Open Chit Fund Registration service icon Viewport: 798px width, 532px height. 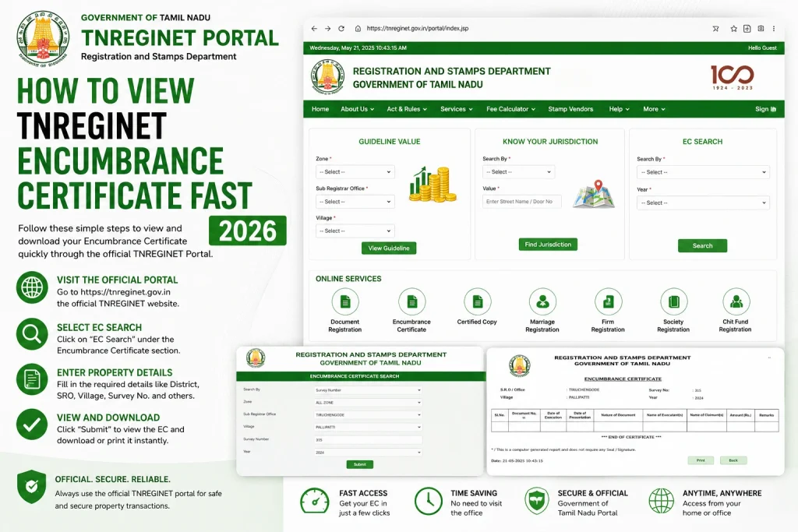click(x=736, y=301)
